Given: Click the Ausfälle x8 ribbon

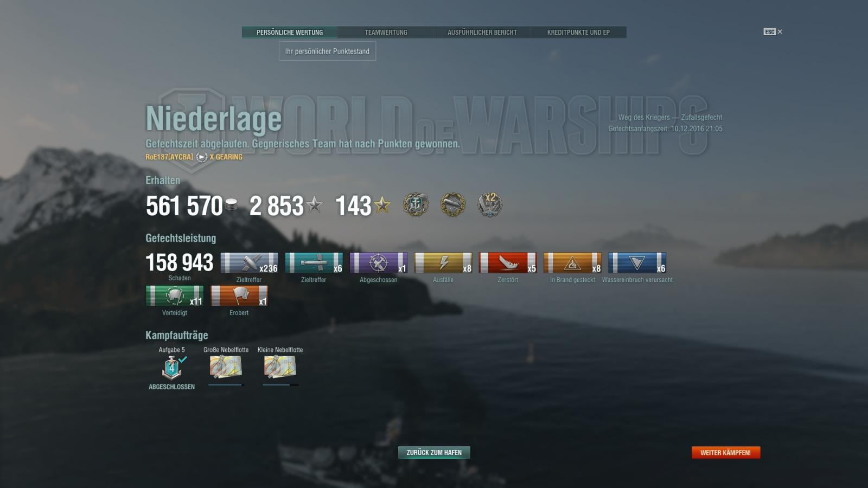Looking at the screenshot, I should pyautogui.click(x=443, y=263).
